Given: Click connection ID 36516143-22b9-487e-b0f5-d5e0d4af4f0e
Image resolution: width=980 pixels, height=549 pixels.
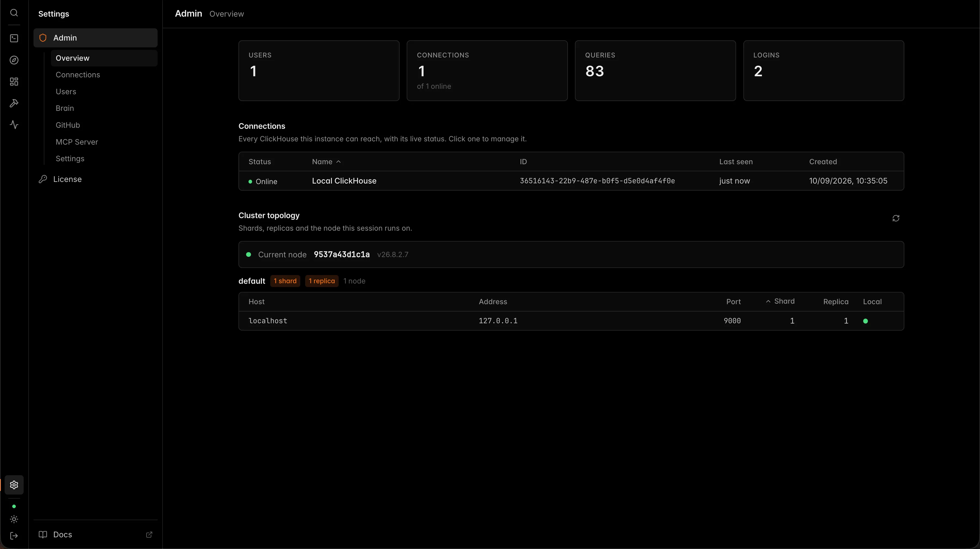Looking at the screenshot, I should coord(597,181).
